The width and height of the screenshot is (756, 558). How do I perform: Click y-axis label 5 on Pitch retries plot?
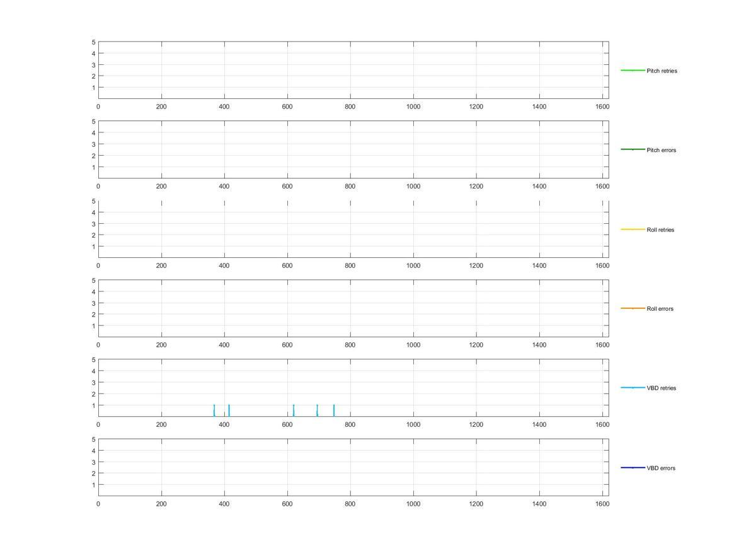tap(93, 42)
